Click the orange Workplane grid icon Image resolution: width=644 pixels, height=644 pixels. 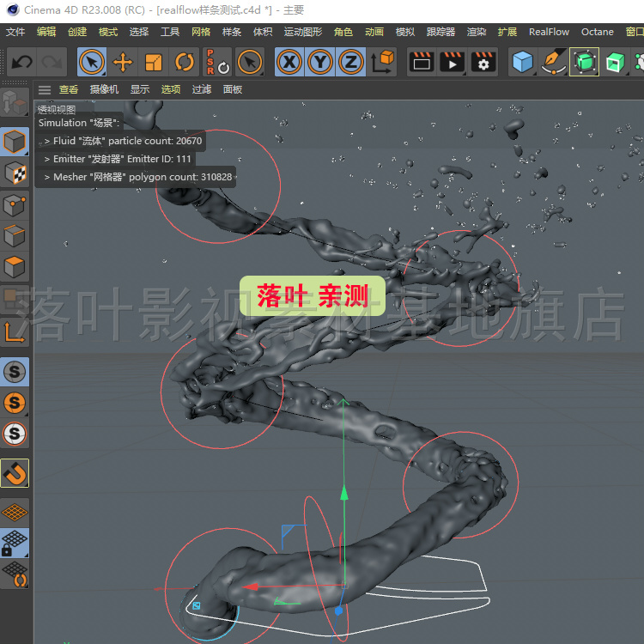click(15, 512)
